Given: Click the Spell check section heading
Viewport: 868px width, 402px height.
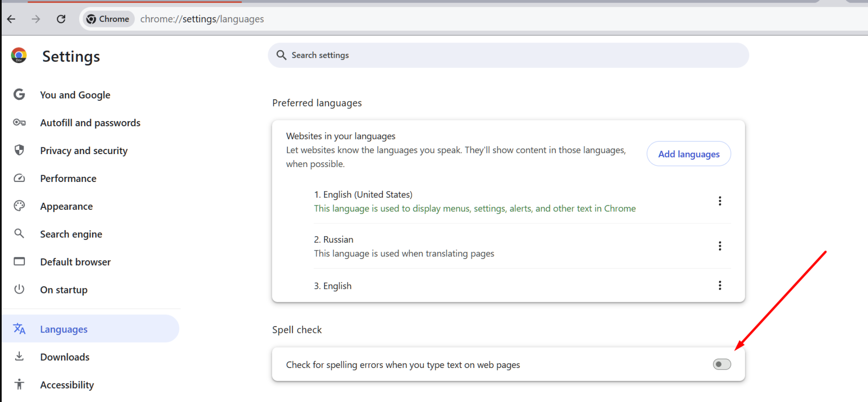Looking at the screenshot, I should pos(297,330).
